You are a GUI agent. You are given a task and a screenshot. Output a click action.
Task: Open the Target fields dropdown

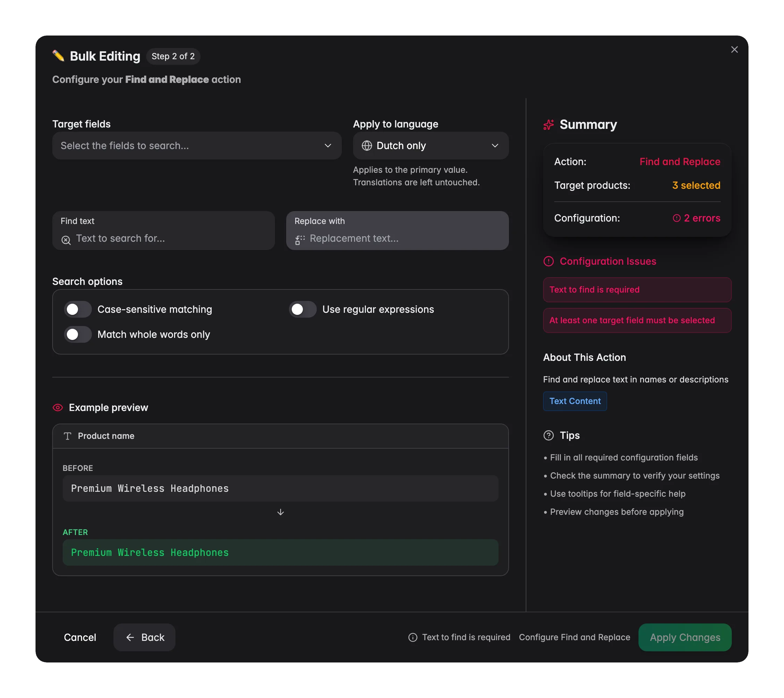point(197,146)
